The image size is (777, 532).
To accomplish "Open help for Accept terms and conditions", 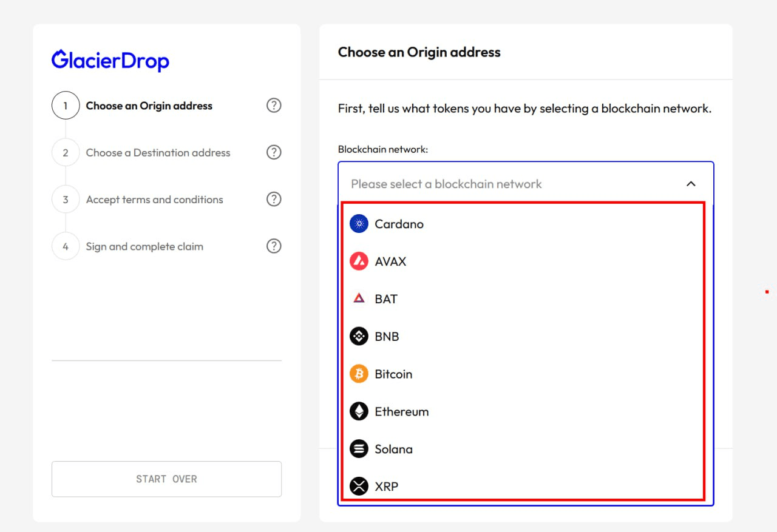I will coord(274,199).
